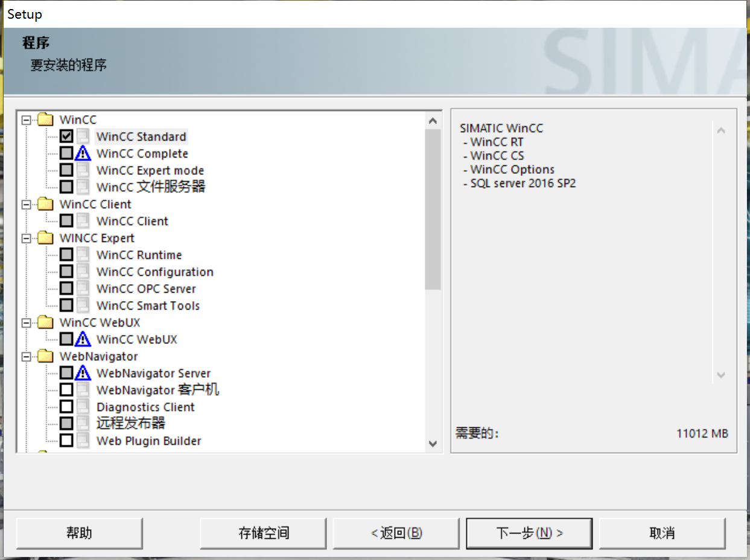Tick the WebNavigator 客户机 checkbox
Screen dimensions: 750x560
[66, 390]
